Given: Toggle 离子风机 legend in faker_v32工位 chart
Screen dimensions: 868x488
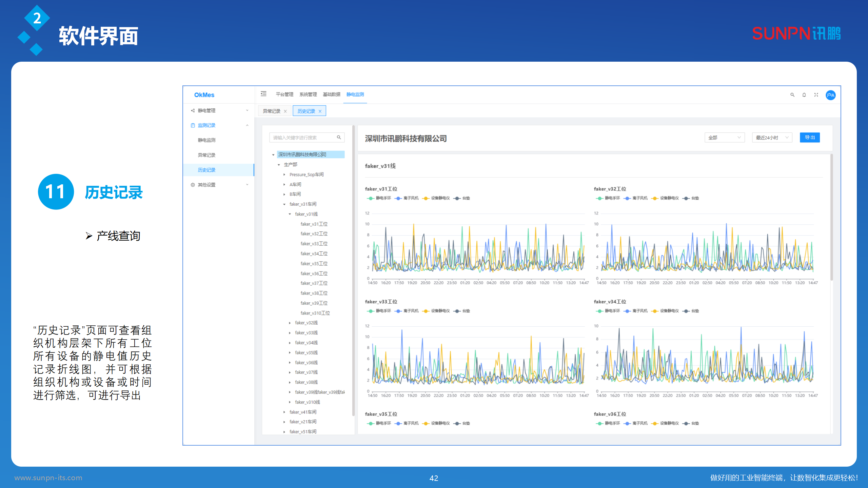Looking at the screenshot, I should (635, 198).
